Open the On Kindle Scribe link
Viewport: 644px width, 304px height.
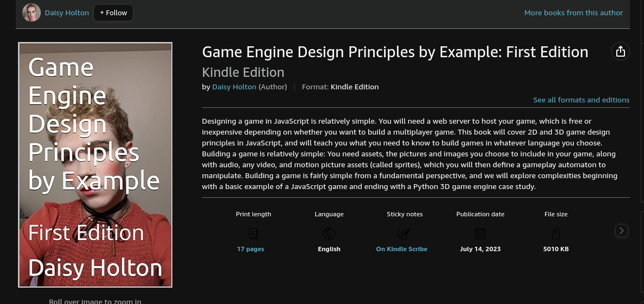pos(401,249)
